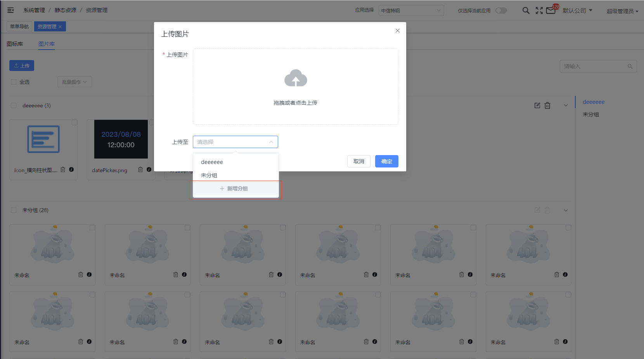Open the messages envelope icon

pyautogui.click(x=551, y=10)
